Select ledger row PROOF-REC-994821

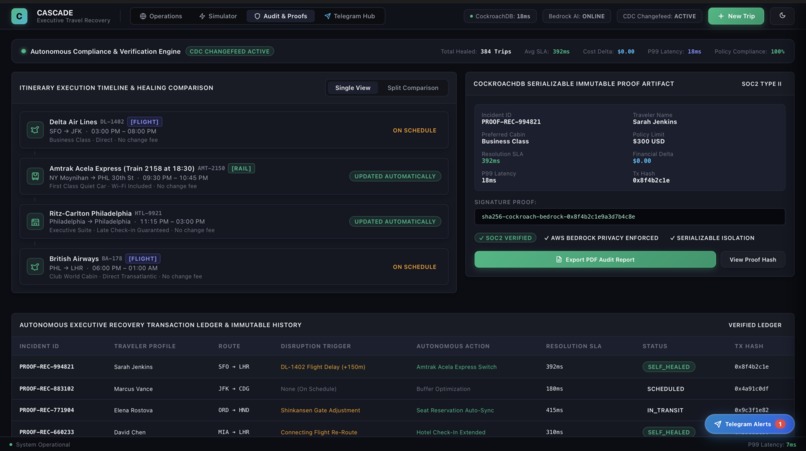point(402,367)
